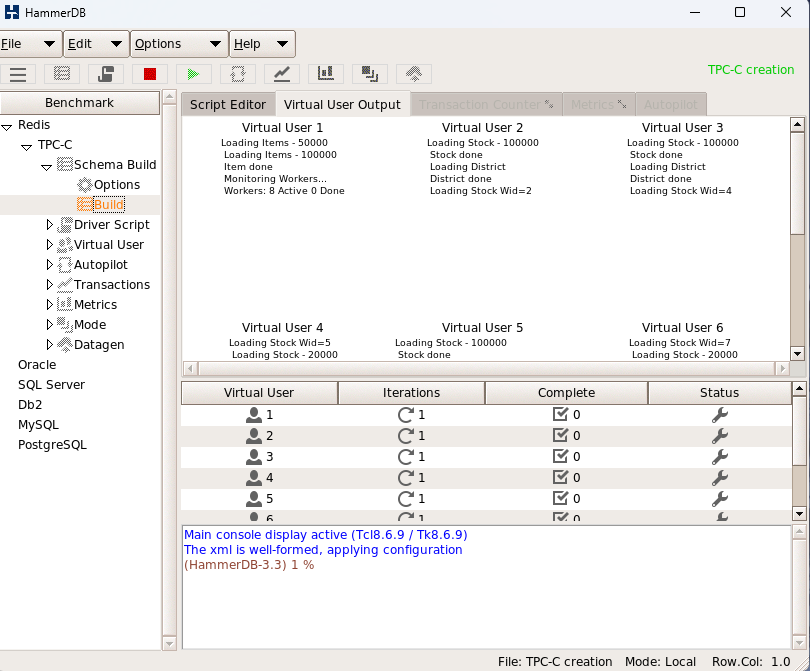
Task: Open the Autopilot toolbar icon
Action: click(x=238, y=73)
